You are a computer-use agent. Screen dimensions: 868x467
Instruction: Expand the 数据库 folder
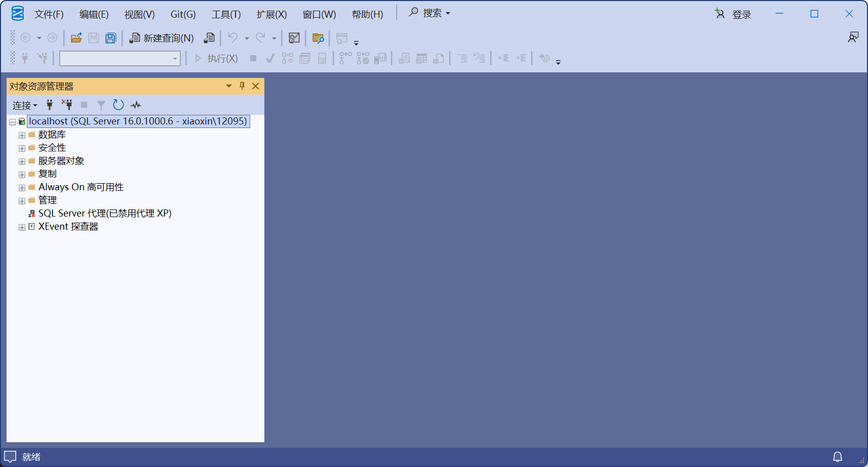coord(22,135)
